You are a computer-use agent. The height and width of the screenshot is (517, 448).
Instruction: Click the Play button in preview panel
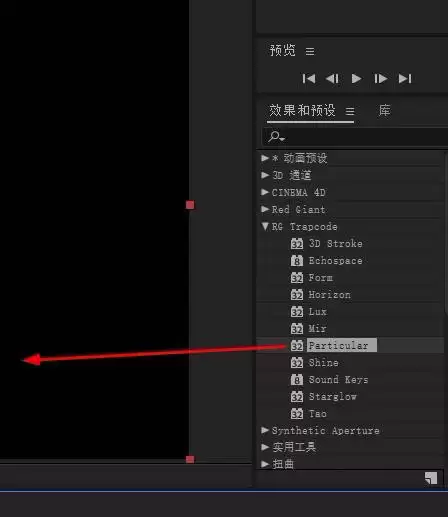356,79
